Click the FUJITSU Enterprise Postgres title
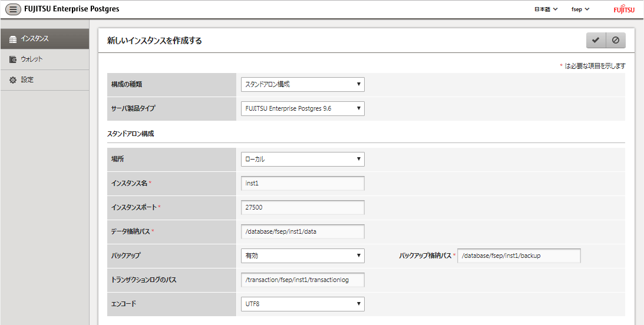Screen dimensions: 644x325 click(72, 9)
